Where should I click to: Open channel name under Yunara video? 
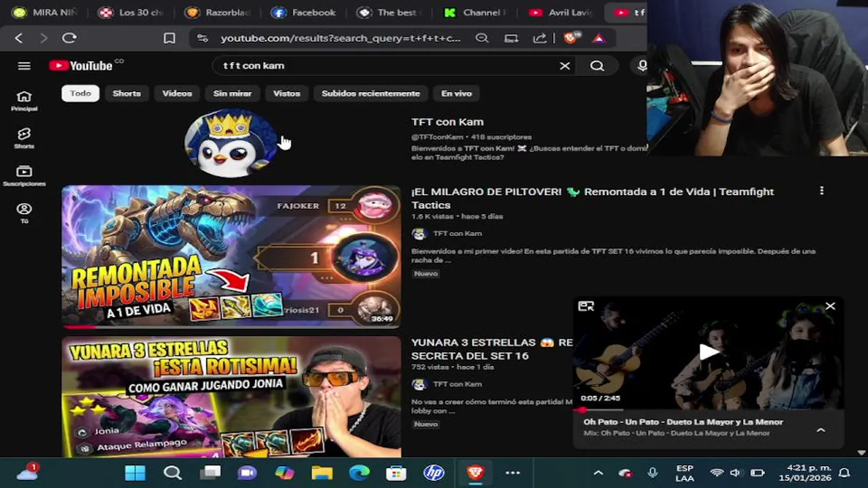click(457, 384)
